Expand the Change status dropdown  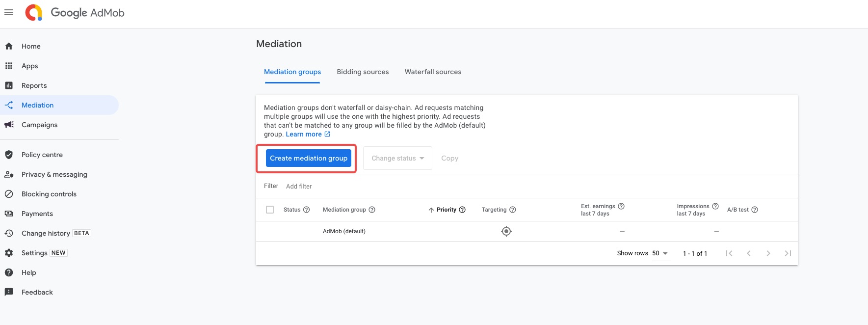tap(397, 158)
